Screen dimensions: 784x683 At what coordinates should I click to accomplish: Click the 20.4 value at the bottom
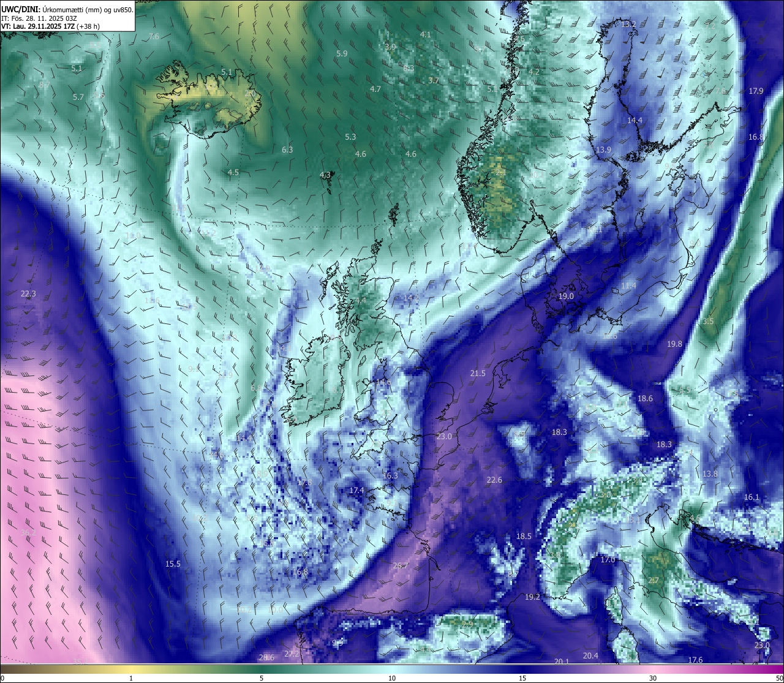[x=590, y=656]
